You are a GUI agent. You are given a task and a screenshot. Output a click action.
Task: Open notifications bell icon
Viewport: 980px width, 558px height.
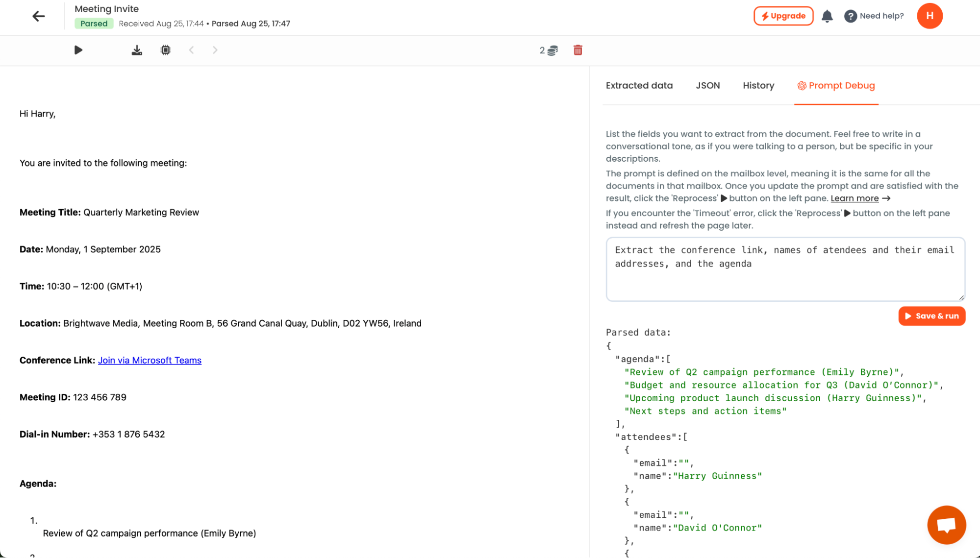(827, 16)
